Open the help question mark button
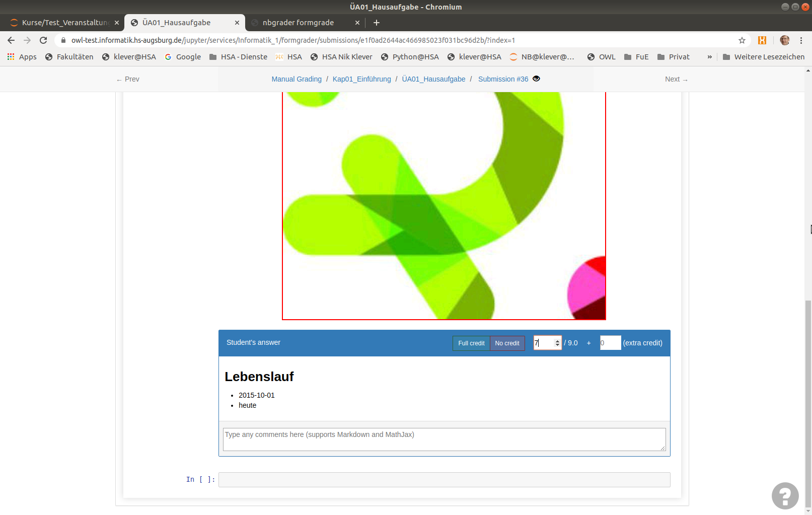 785,496
